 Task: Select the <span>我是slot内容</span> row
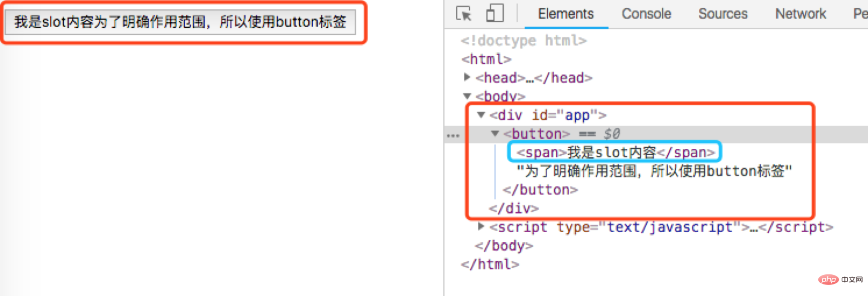click(615, 152)
